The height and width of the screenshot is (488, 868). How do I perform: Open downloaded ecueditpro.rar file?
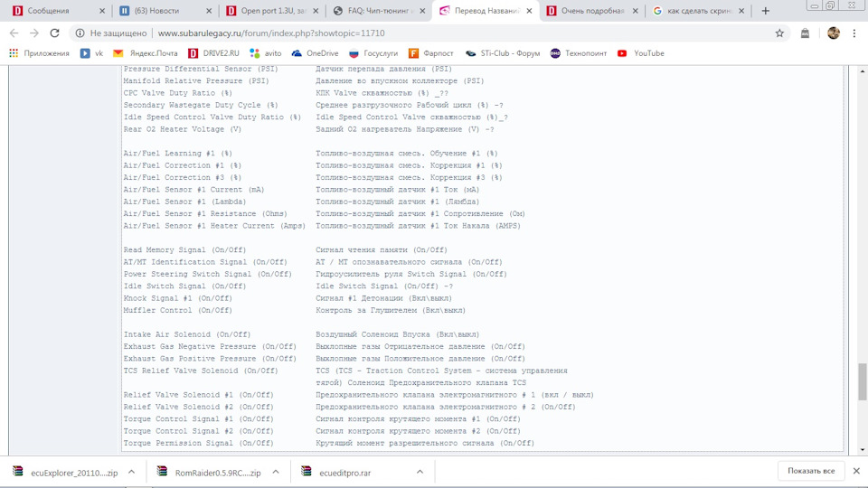pyautogui.click(x=336, y=473)
